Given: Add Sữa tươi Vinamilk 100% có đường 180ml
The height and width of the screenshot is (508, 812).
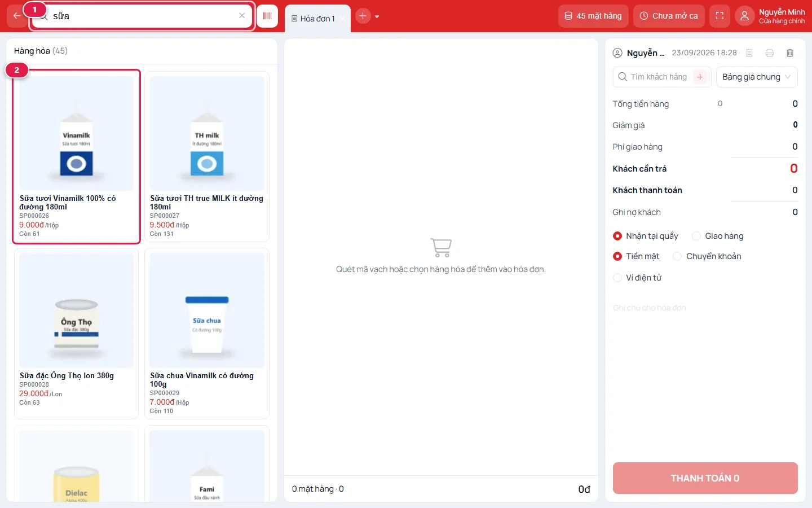Looking at the screenshot, I should click(76, 157).
